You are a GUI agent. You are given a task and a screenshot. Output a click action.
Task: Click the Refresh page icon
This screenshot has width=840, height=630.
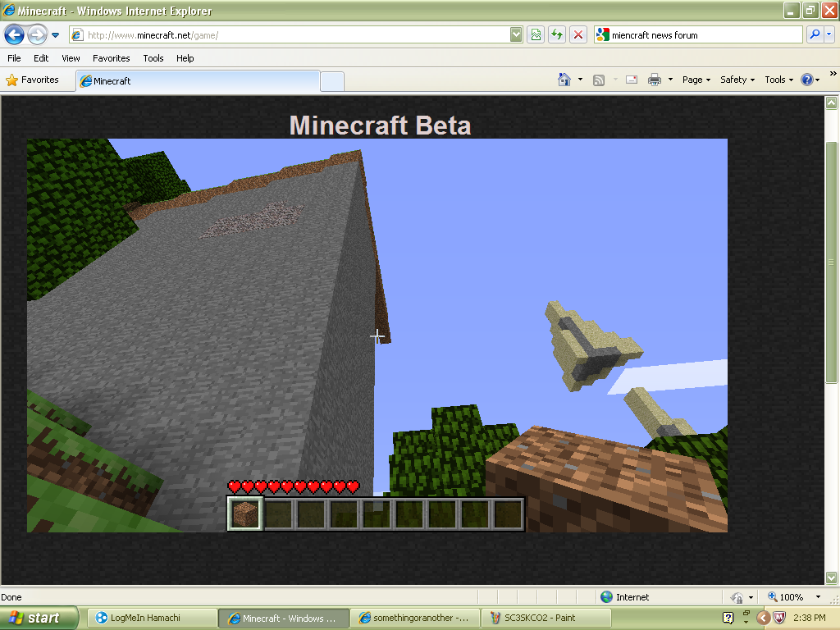[x=557, y=35]
